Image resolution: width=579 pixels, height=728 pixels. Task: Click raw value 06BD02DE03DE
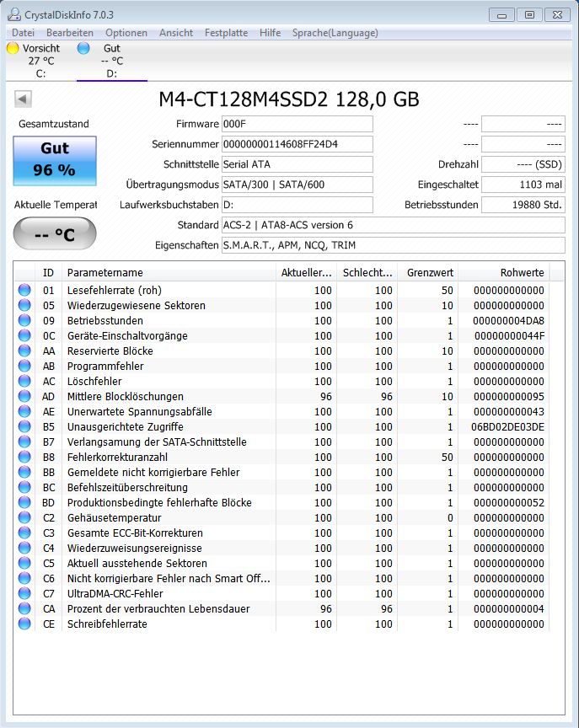pyautogui.click(x=507, y=426)
